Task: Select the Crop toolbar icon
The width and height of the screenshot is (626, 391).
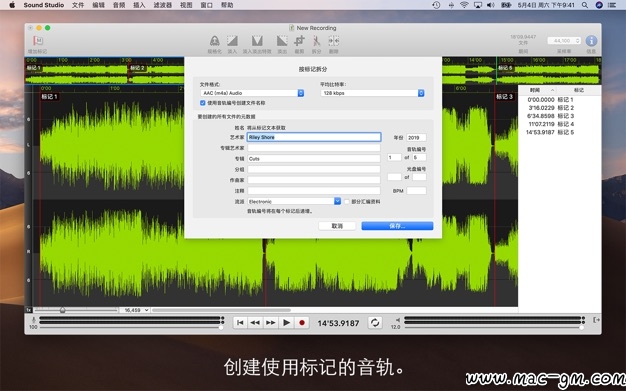Action: click(299, 41)
